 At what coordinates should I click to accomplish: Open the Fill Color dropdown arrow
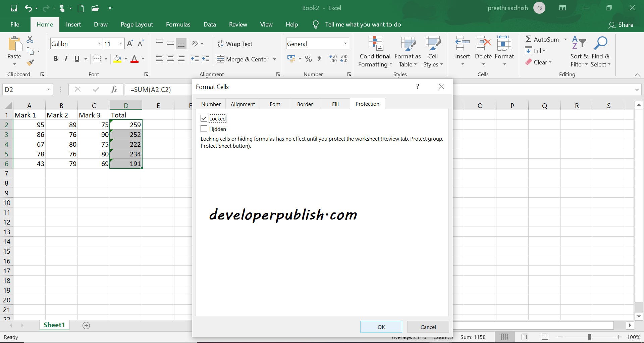pos(125,59)
